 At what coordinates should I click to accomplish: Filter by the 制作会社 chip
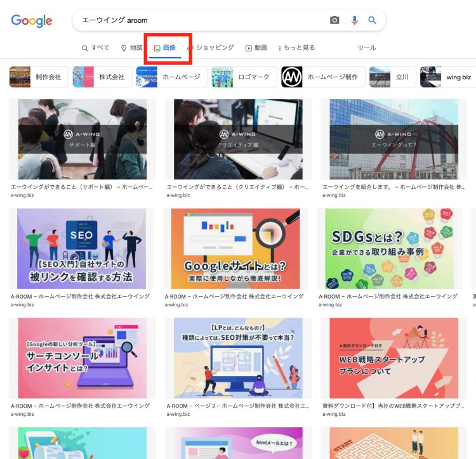coord(39,77)
